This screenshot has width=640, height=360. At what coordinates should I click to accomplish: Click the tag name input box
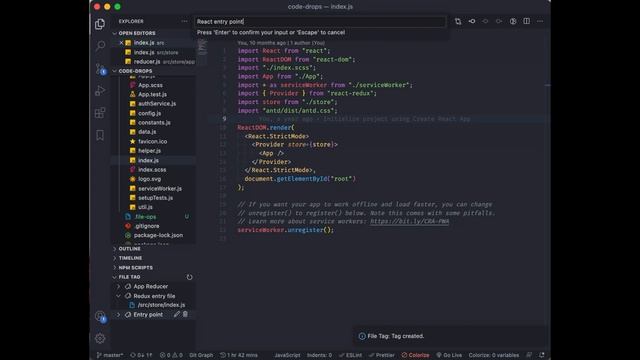coord(320,22)
